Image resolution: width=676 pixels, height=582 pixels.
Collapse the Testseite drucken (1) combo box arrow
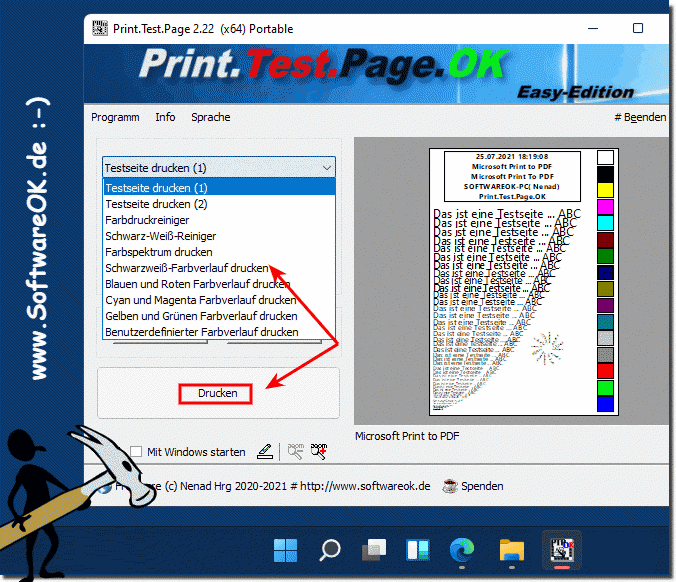[327, 168]
